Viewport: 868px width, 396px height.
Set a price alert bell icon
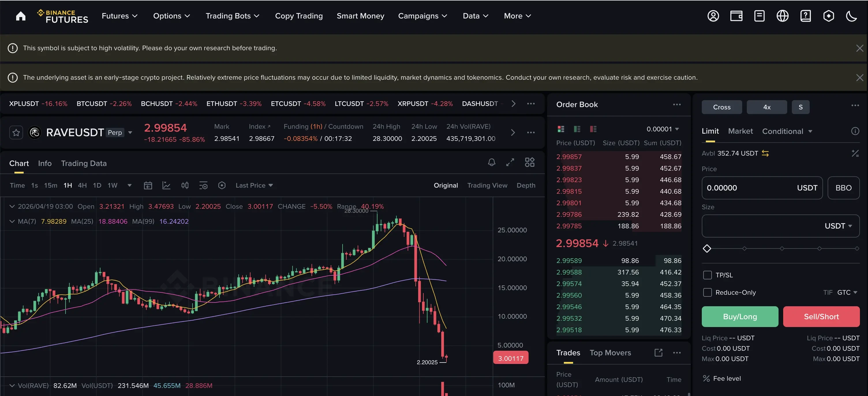492,162
